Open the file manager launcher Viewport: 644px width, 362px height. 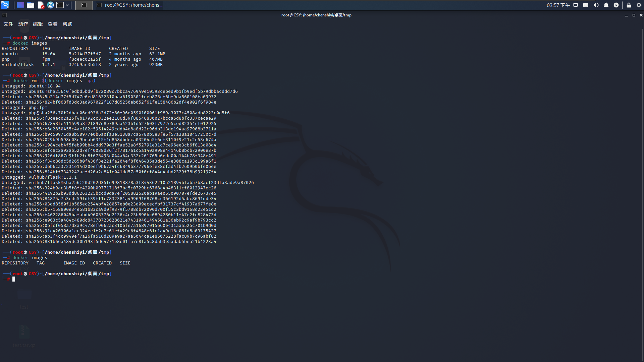pyautogui.click(x=31, y=5)
